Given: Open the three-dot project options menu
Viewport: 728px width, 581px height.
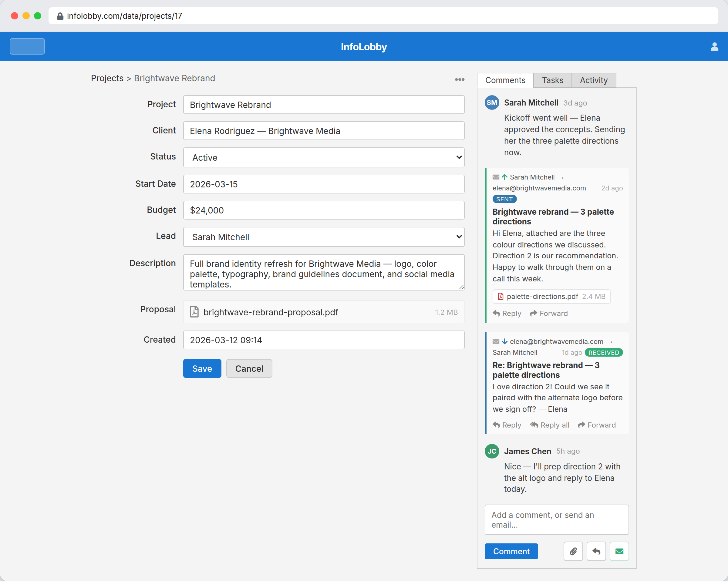Looking at the screenshot, I should click(x=459, y=80).
